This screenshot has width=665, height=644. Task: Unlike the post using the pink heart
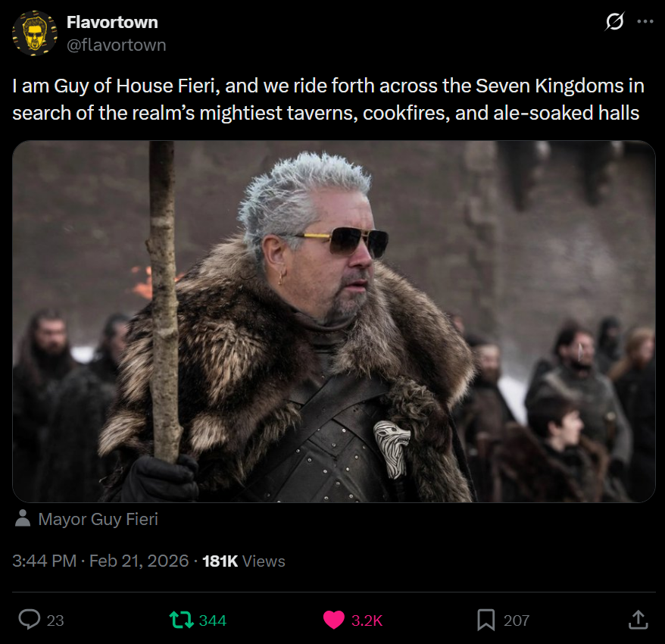pyautogui.click(x=334, y=620)
